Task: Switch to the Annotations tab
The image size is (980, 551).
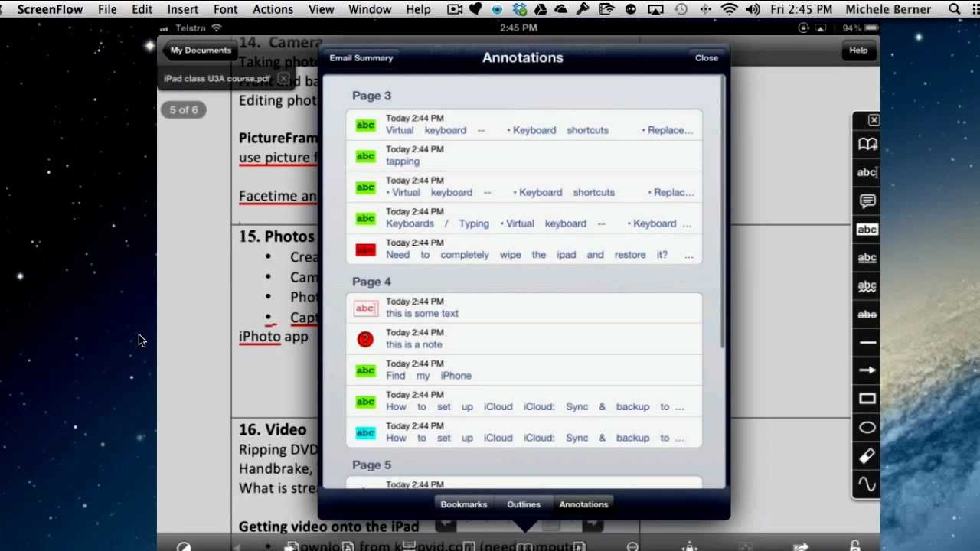Action: point(583,504)
